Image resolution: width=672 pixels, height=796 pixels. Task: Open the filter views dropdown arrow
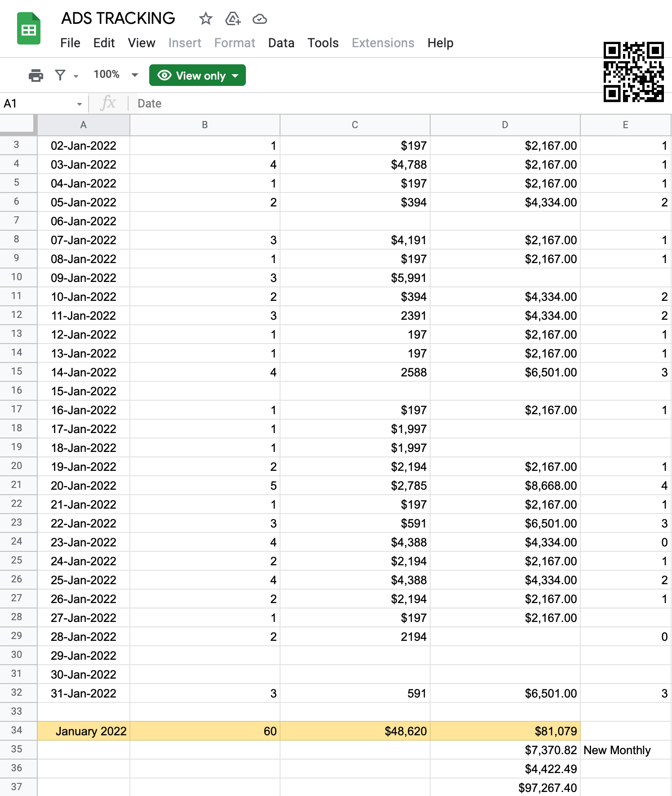pos(76,76)
